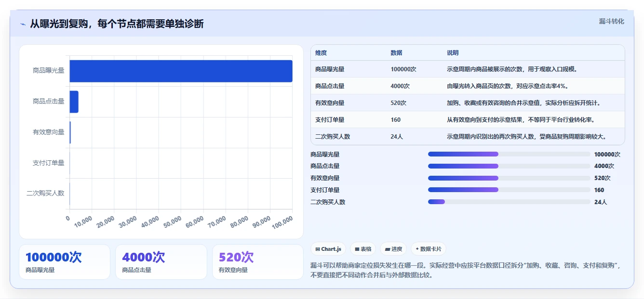Click the 24人 value beside the progress bar
This screenshot has width=644, height=299.
601,202
